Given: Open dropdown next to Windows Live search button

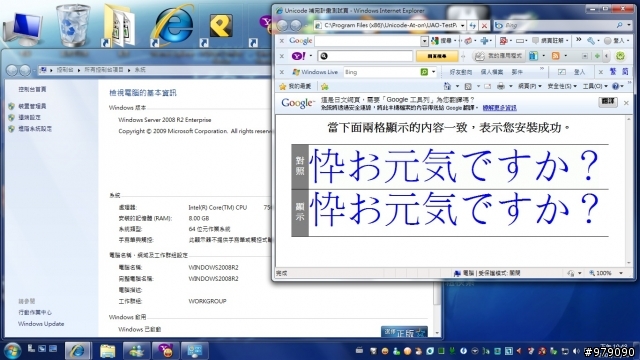Looking at the screenshot, I should pos(433,72).
